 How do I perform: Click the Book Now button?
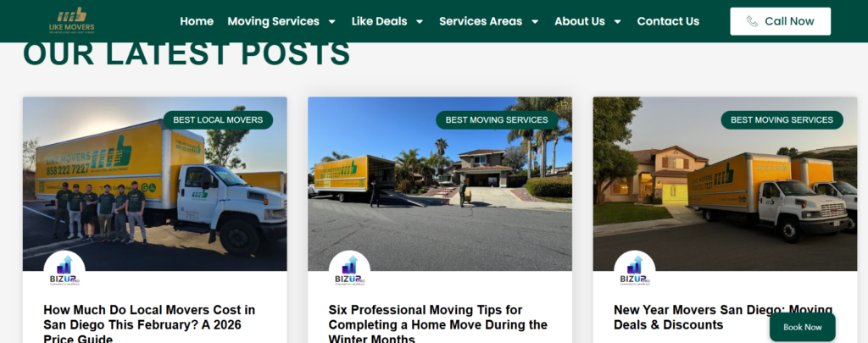point(802,327)
